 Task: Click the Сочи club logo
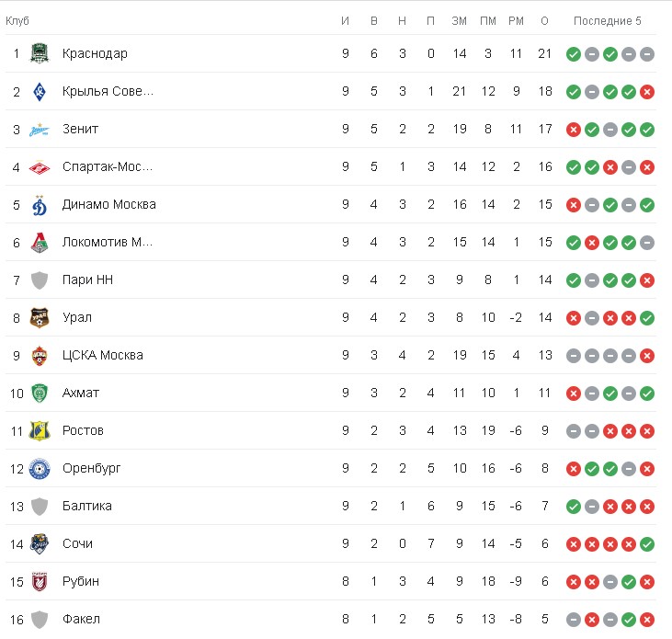(x=40, y=543)
